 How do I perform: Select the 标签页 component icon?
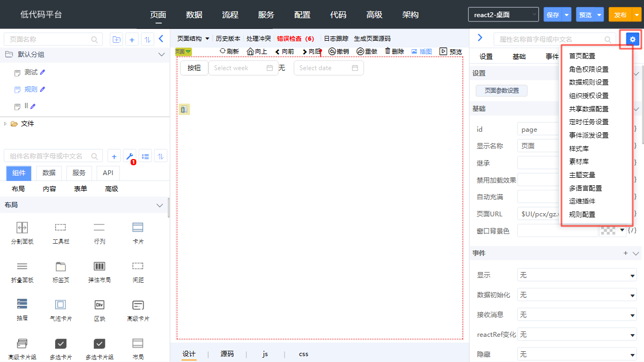(x=61, y=266)
